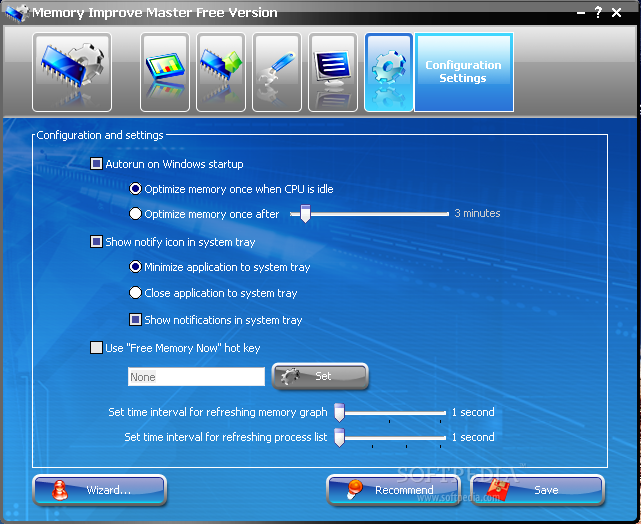Image resolution: width=641 pixels, height=524 pixels.
Task: Click the optimize-after minutes slider handle
Action: [x=305, y=214]
